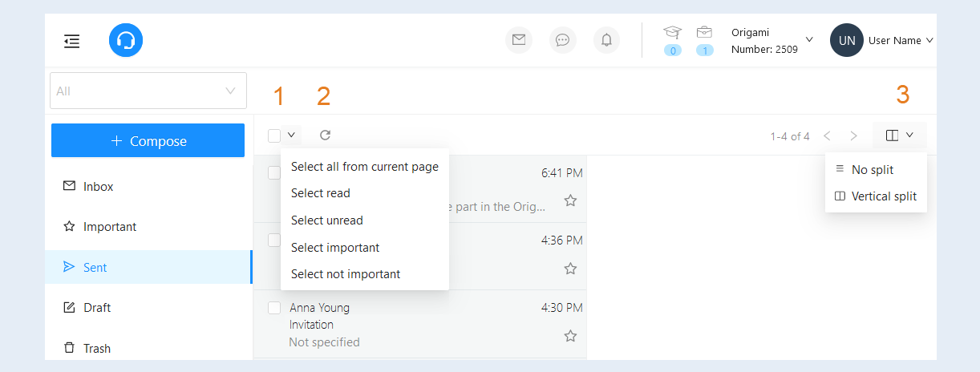This screenshot has width=980, height=372.
Task: Choose Select unread from the menu
Action: point(327,220)
